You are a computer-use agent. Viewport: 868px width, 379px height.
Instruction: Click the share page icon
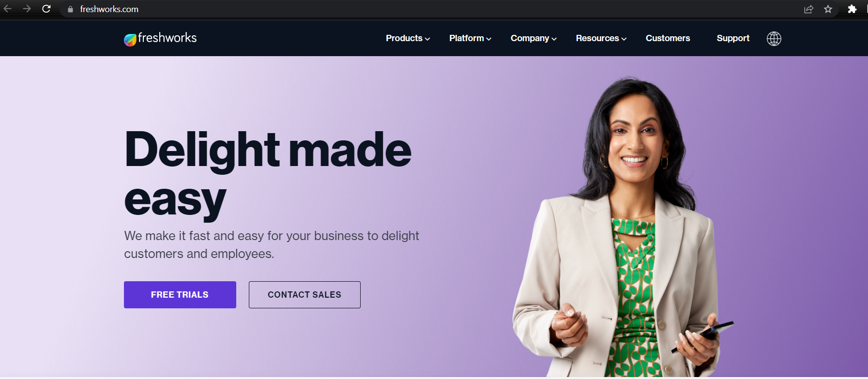(808, 9)
